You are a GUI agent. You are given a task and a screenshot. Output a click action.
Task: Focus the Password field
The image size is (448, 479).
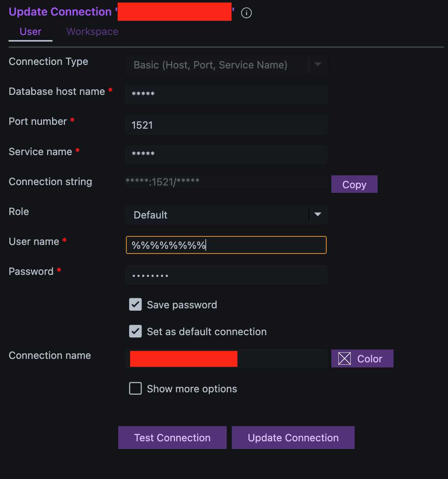(226, 275)
